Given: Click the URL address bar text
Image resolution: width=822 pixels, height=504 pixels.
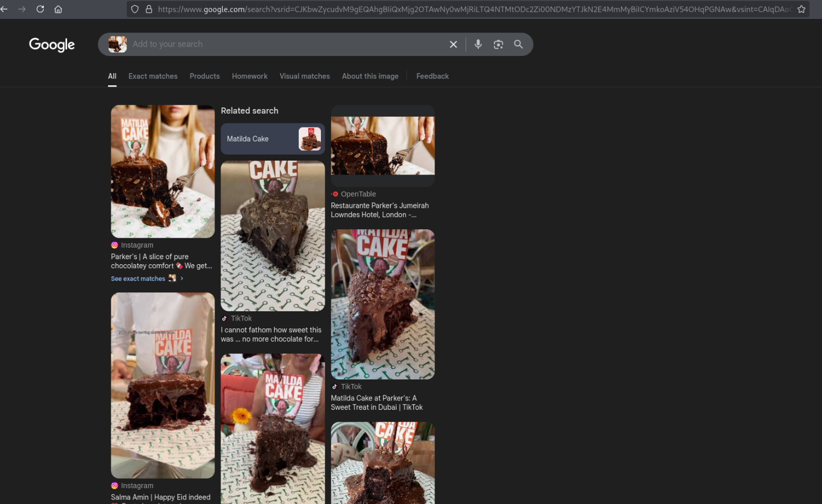Looking at the screenshot, I should [x=474, y=9].
